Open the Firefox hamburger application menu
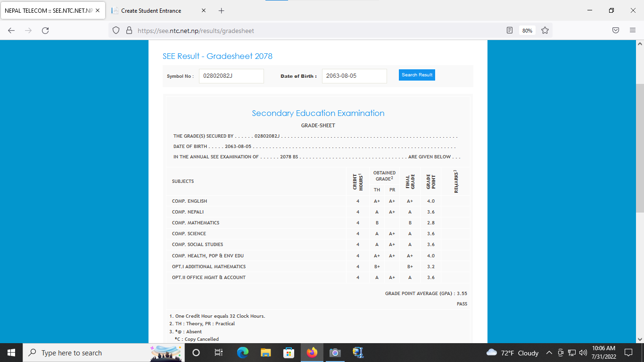Screen dimensions: 644x362 (x=633, y=31)
